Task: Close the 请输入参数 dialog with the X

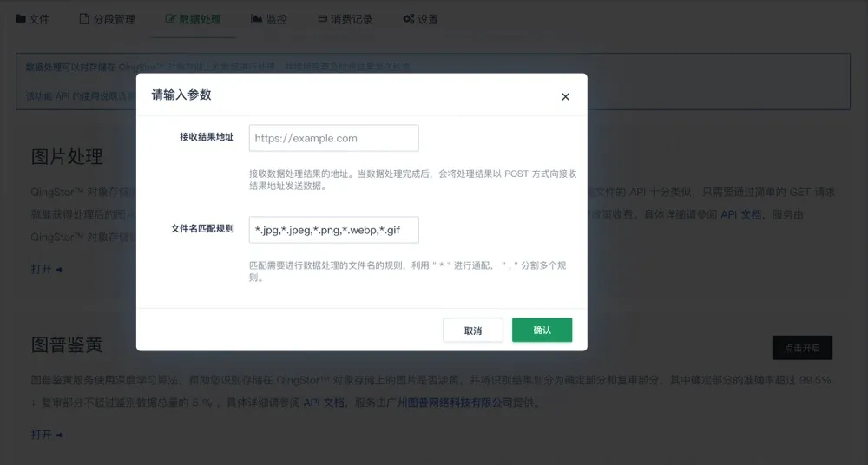Action: tap(565, 96)
